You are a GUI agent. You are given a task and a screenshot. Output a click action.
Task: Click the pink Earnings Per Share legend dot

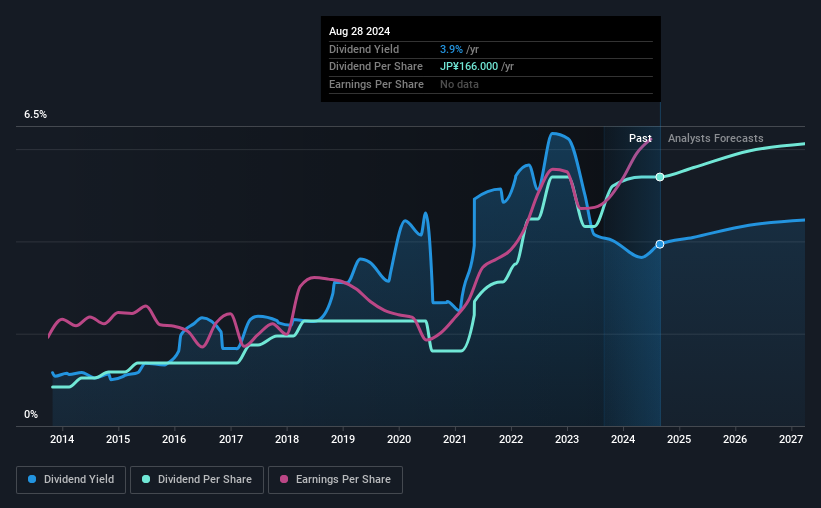tap(284, 479)
